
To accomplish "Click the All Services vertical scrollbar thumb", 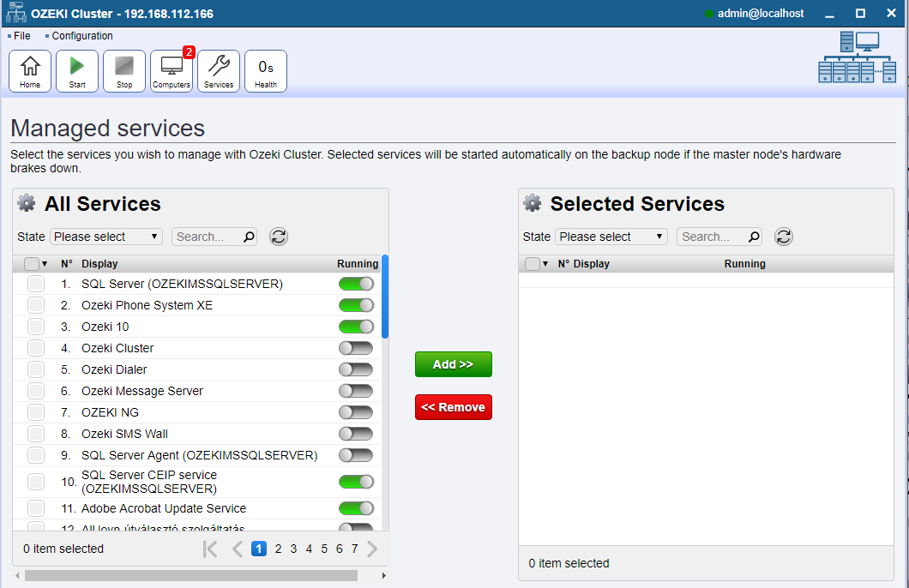I will tap(385, 297).
